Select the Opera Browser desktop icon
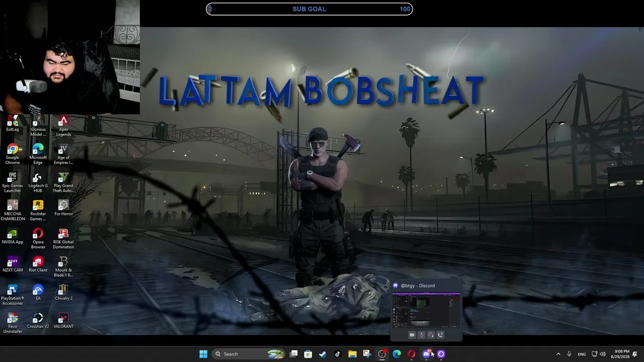644x362 pixels. [x=38, y=239]
